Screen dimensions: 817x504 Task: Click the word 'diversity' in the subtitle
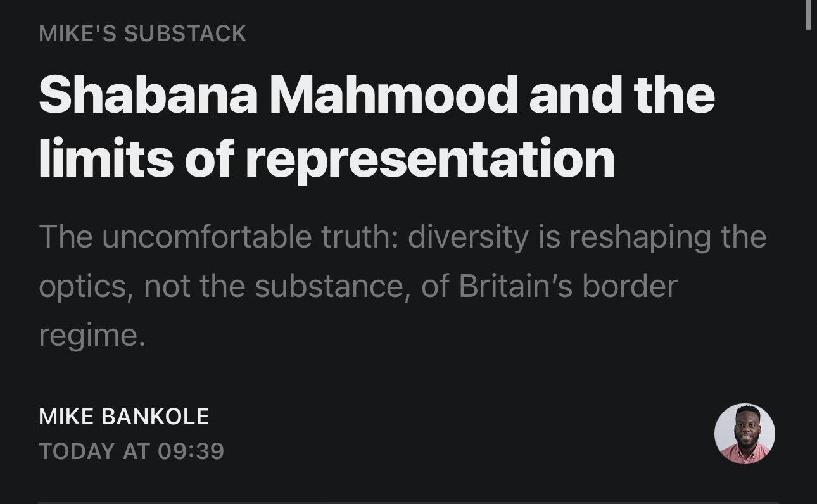click(468, 237)
